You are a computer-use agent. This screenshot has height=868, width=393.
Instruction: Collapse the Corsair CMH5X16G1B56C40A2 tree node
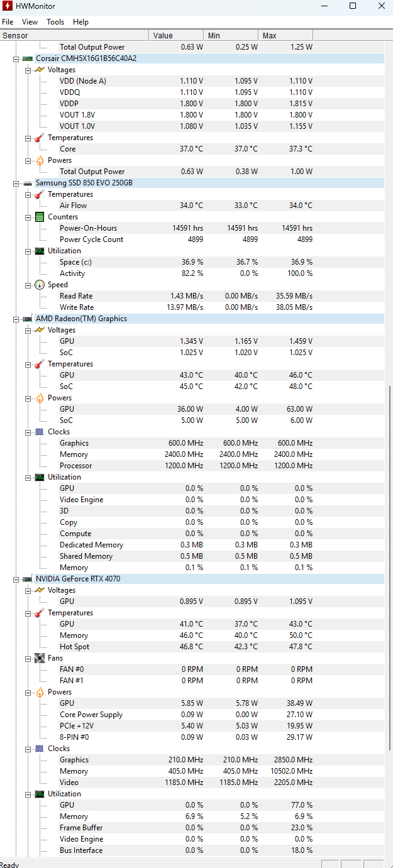(16, 58)
